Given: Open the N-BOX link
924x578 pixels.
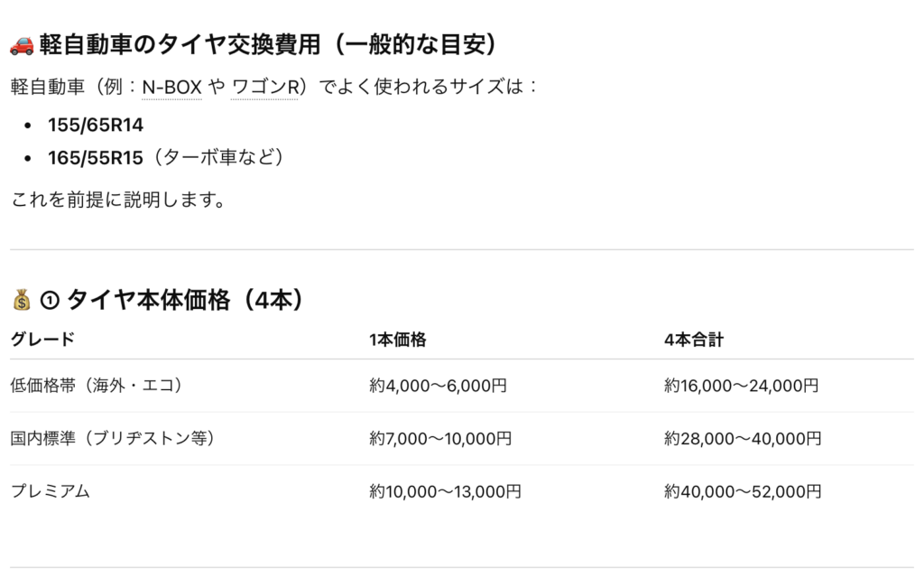Looking at the screenshot, I should pos(171,88).
